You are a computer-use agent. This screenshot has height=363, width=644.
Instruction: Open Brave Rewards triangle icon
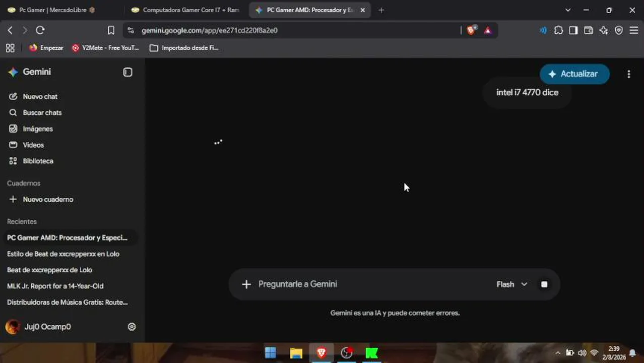point(487,30)
